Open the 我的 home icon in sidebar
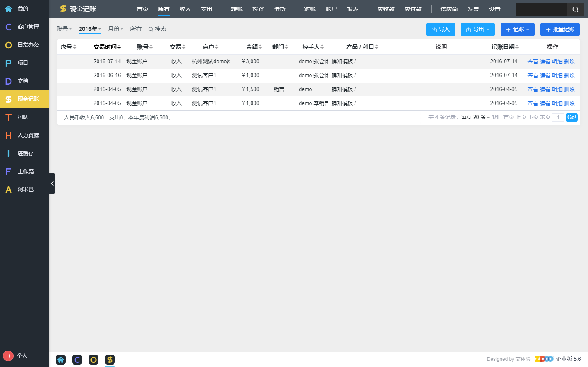Viewport: 588px width, 367px height. click(8, 9)
